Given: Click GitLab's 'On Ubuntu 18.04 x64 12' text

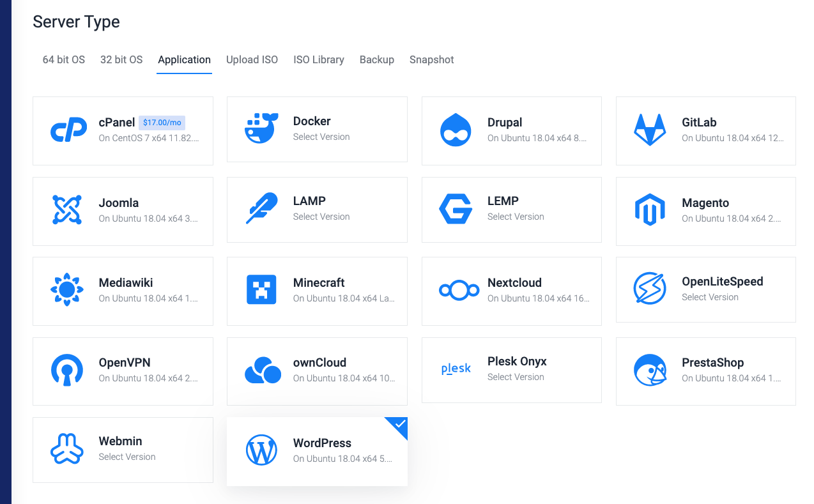Looking at the screenshot, I should pyautogui.click(x=733, y=138).
